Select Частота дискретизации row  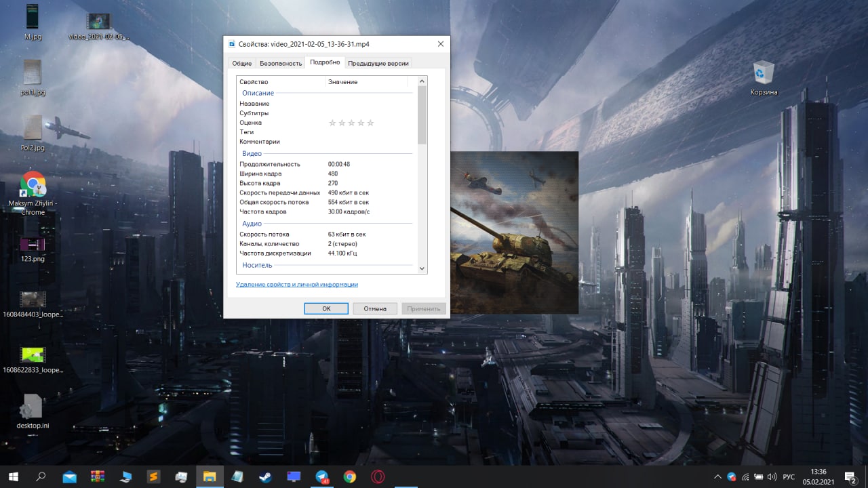tap(327, 253)
